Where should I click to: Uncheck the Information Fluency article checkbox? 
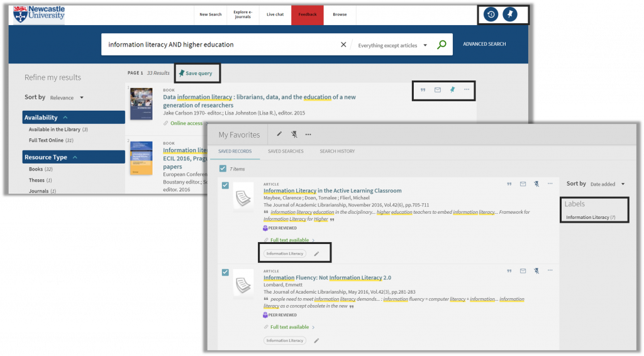(226, 272)
